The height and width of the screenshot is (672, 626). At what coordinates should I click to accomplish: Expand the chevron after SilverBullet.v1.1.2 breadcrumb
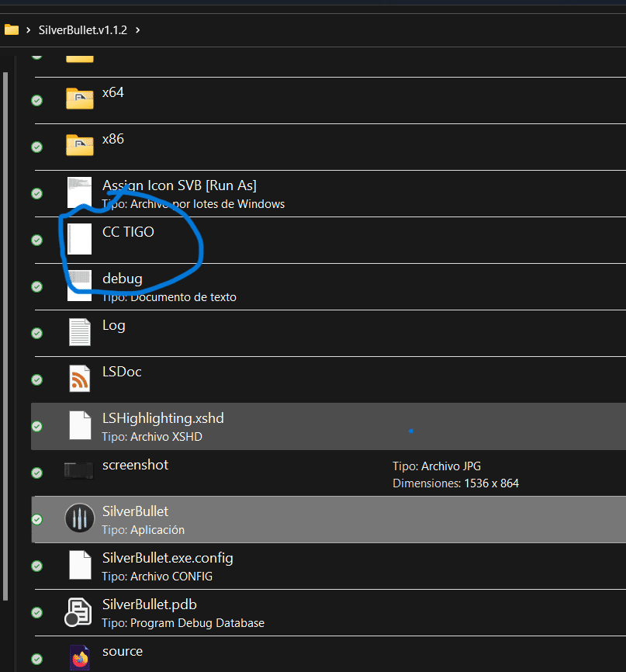point(138,30)
